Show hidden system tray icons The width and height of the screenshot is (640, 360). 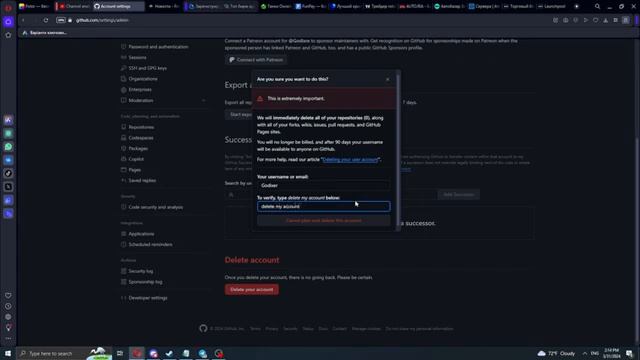584,353
